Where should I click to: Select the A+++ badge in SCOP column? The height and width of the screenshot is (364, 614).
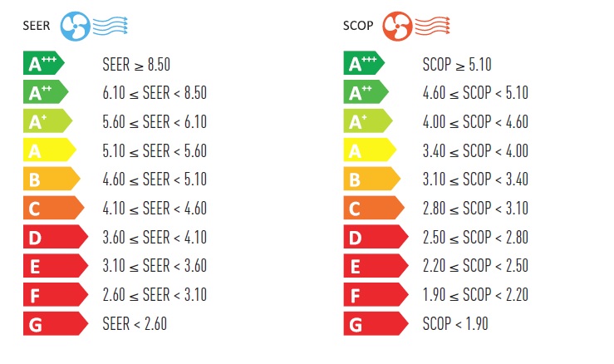point(363,64)
